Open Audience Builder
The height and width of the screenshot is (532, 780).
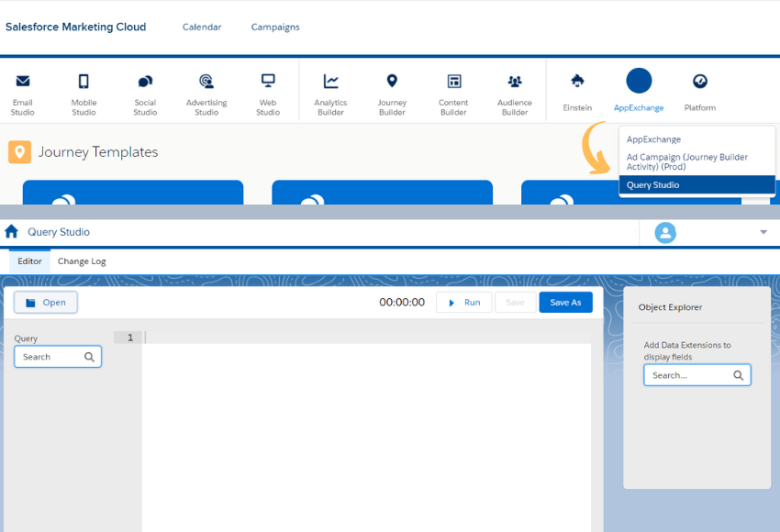515,94
